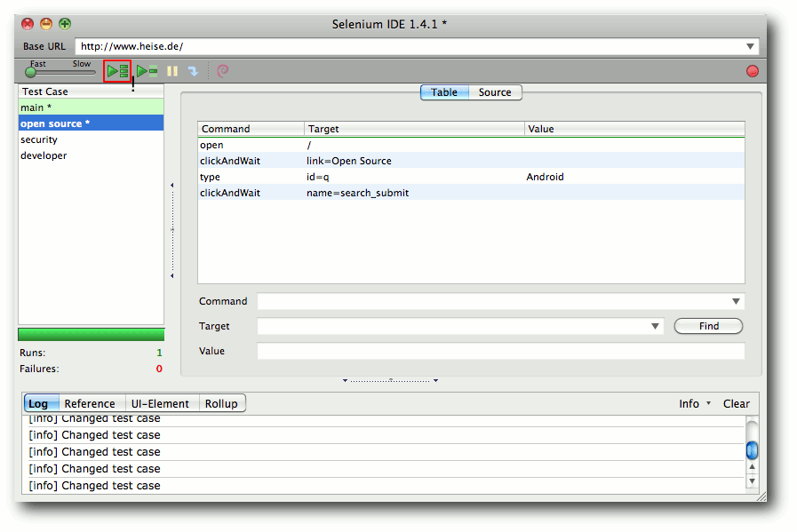Viewport: 797px width, 532px height.
Task: Open the Info log level dropdown
Action: point(694,404)
